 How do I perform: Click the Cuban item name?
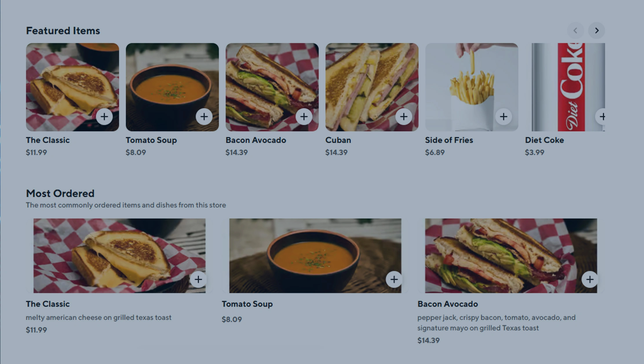(338, 140)
